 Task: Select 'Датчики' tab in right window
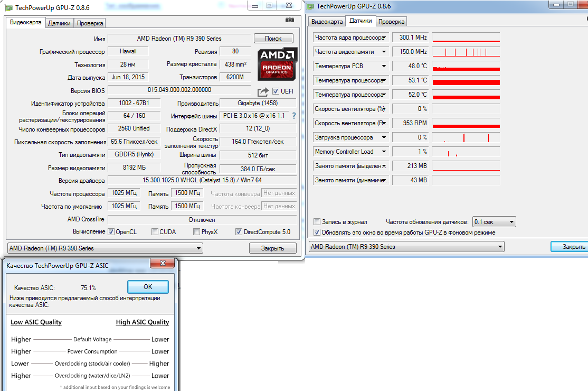361,21
